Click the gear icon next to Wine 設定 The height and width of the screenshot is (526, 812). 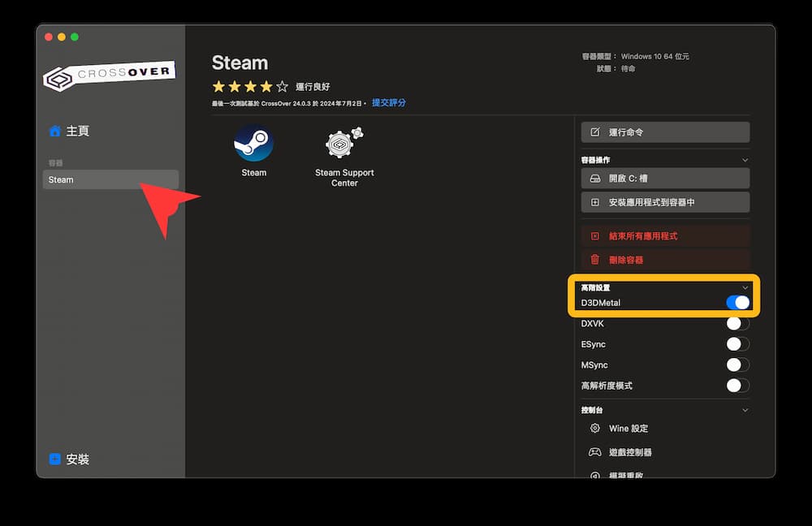pyautogui.click(x=595, y=428)
